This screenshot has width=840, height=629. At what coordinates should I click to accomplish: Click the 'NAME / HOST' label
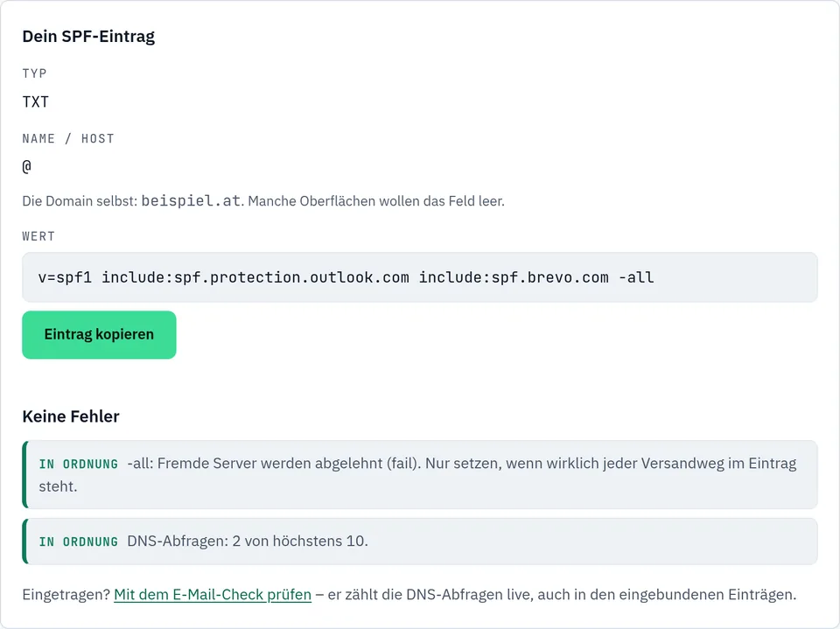(x=68, y=139)
